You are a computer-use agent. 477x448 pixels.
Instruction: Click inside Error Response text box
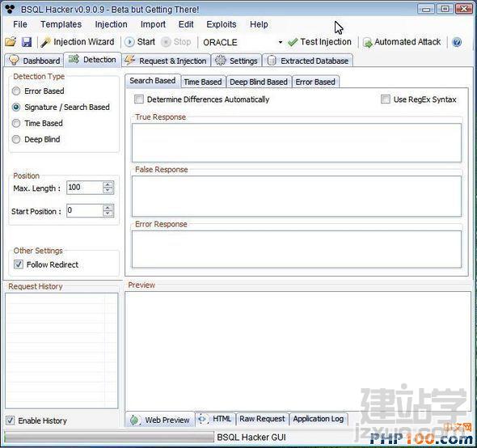click(x=297, y=249)
